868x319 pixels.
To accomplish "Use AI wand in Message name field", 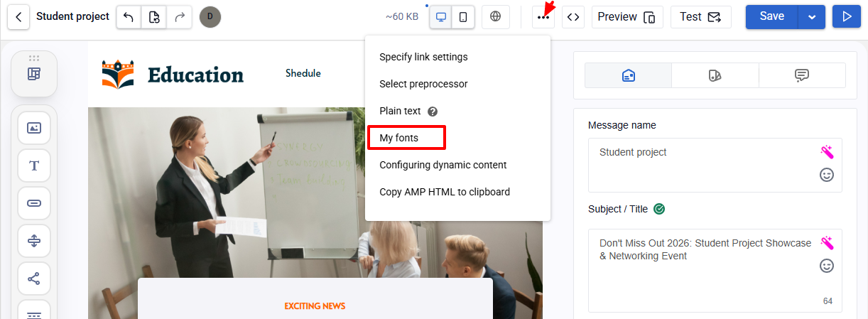I will click(827, 151).
